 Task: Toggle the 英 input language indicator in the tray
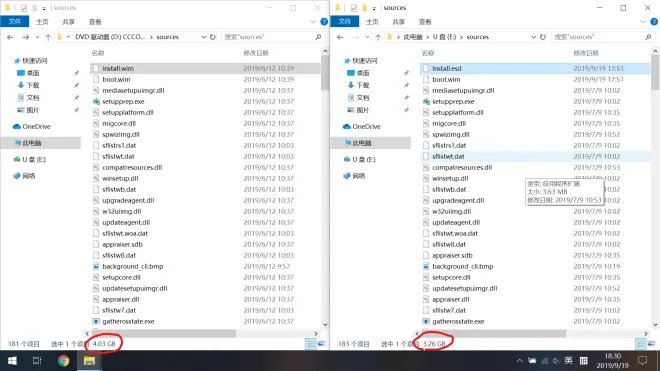[568, 360]
